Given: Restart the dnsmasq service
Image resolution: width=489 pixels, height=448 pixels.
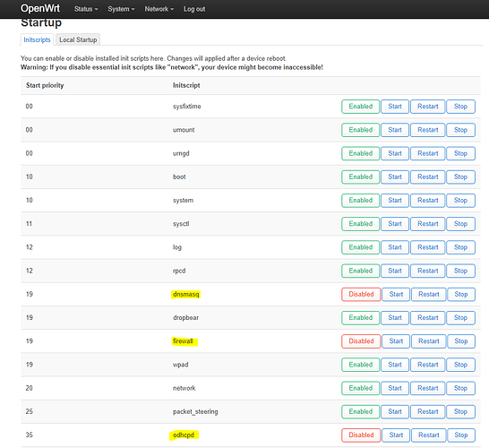Looking at the screenshot, I should [x=428, y=294].
